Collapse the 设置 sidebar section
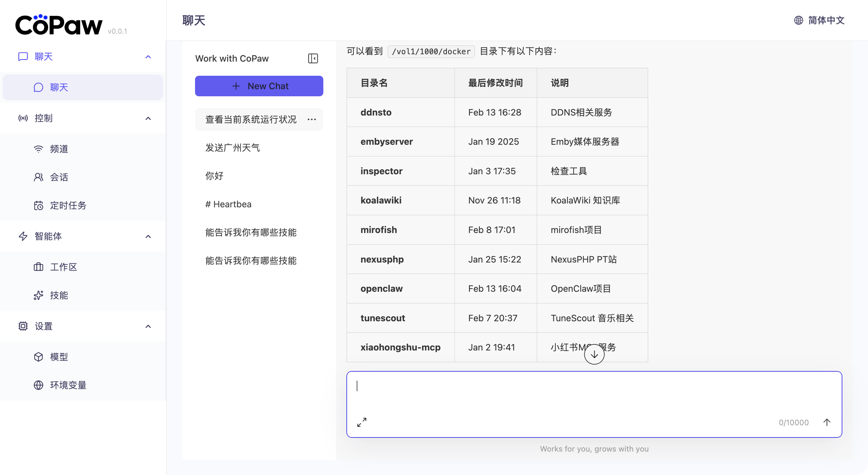Viewport: 868px width, 475px height. point(148,326)
